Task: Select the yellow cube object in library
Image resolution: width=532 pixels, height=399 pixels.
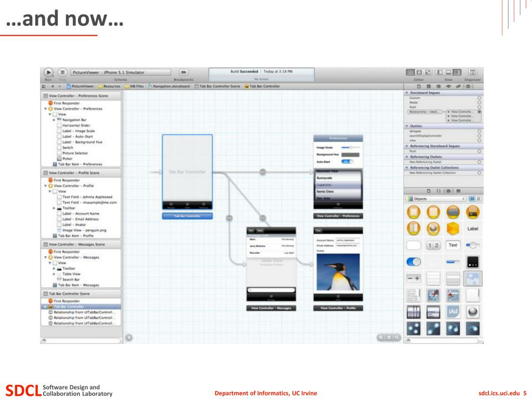Action: click(453, 229)
